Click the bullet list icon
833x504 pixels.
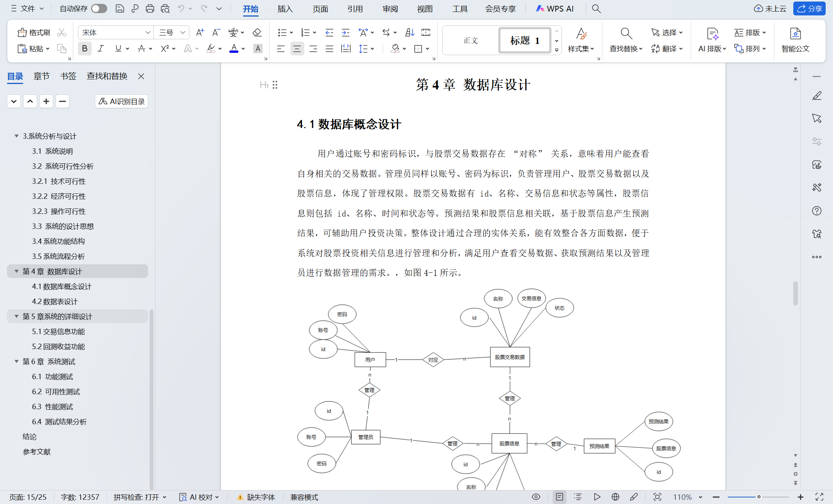point(282,33)
